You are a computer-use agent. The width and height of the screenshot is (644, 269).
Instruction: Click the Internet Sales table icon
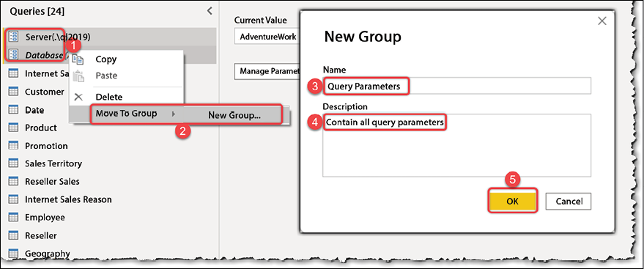(13, 73)
